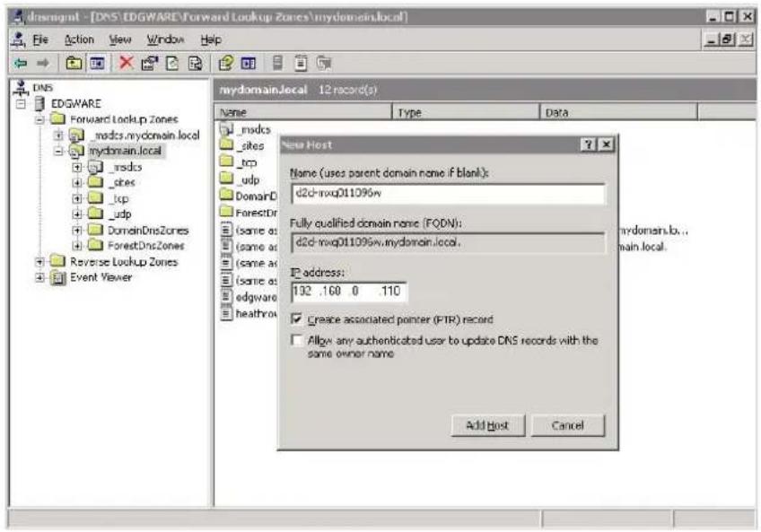Open the File menu
Viewport: 761px width, 532px height.
pos(40,39)
